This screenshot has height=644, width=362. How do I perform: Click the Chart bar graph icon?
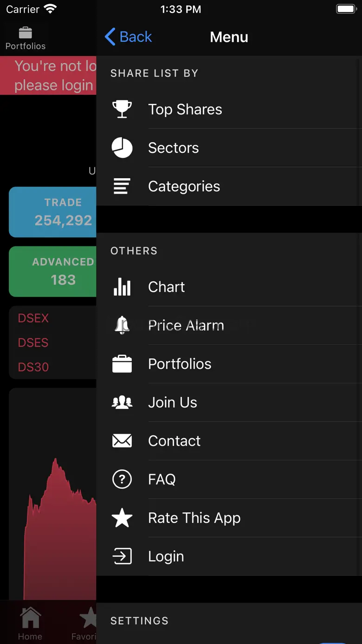[122, 287]
